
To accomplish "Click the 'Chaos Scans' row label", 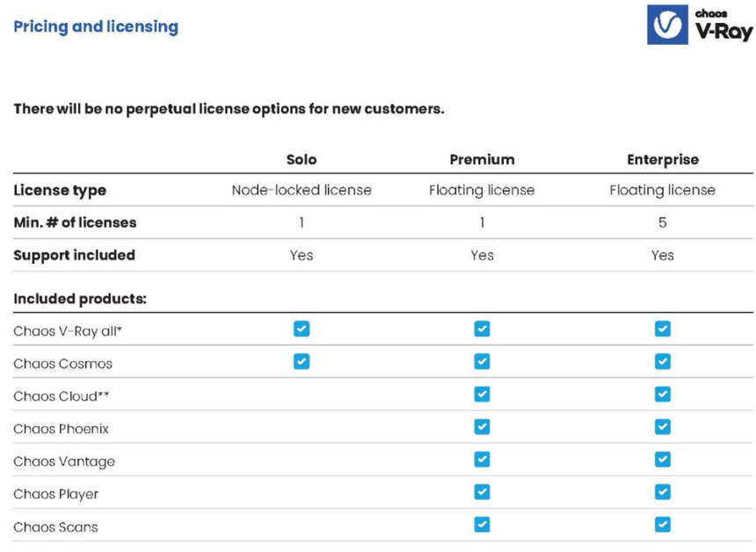I will click(x=55, y=527).
